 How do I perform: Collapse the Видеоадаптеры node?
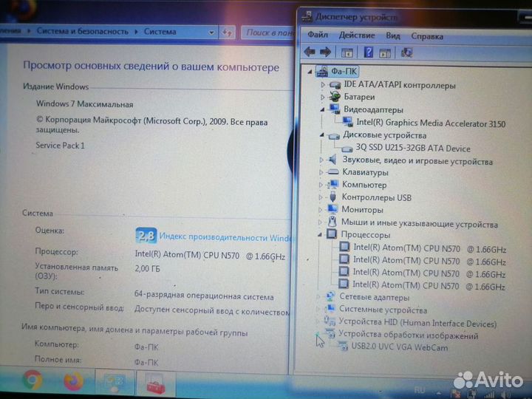tap(322, 109)
